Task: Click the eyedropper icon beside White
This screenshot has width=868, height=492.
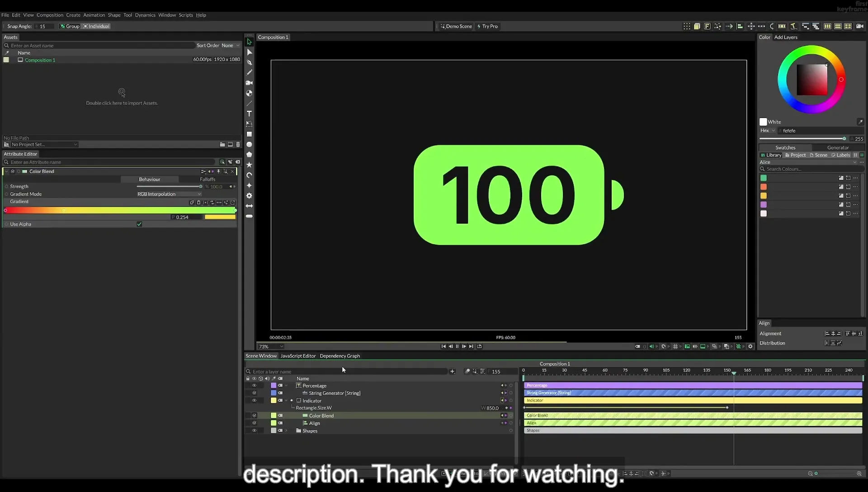Action: click(860, 122)
